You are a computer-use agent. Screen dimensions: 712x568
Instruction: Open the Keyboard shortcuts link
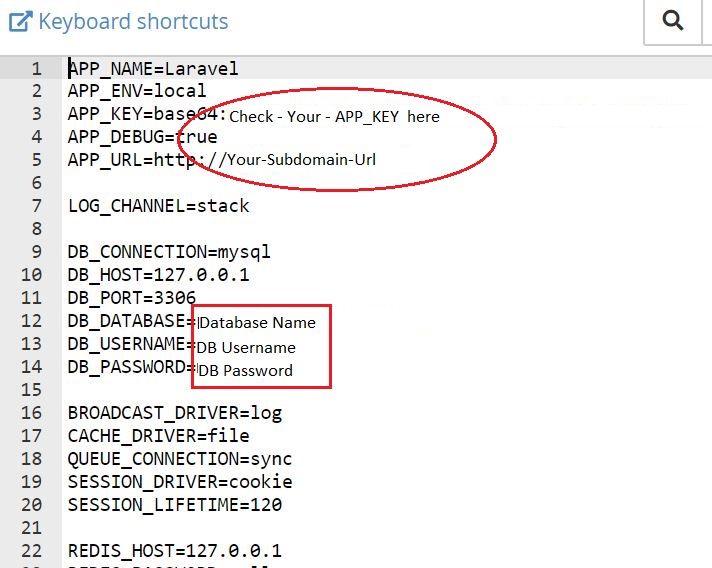click(x=133, y=21)
